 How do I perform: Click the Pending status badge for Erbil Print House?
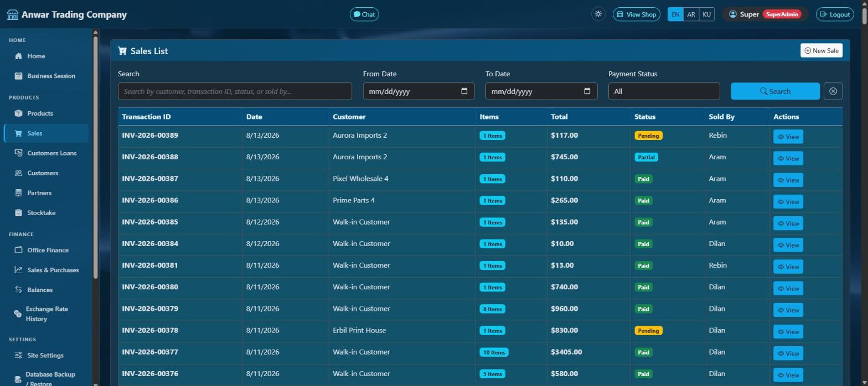pos(648,331)
